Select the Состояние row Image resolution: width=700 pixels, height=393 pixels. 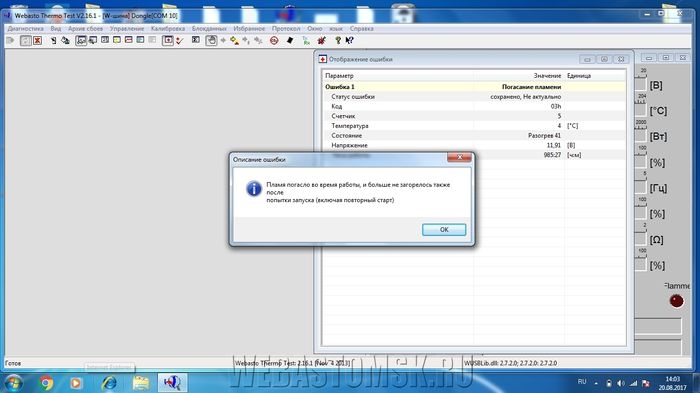[x=474, y=135]
